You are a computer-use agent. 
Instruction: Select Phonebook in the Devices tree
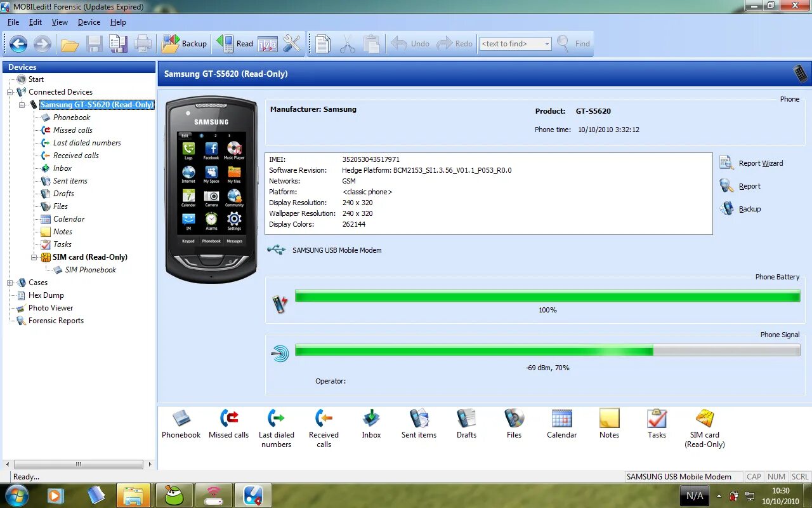pyautogui.click(x=72, y=117)
